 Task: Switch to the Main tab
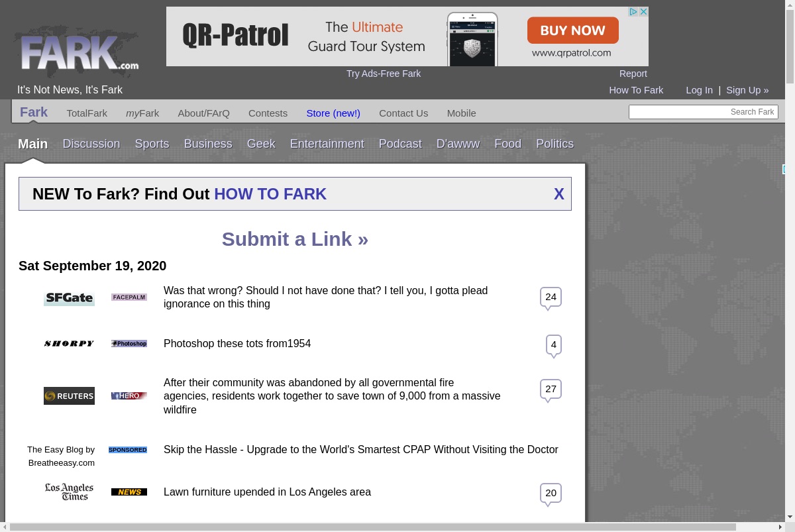(32, 144)
